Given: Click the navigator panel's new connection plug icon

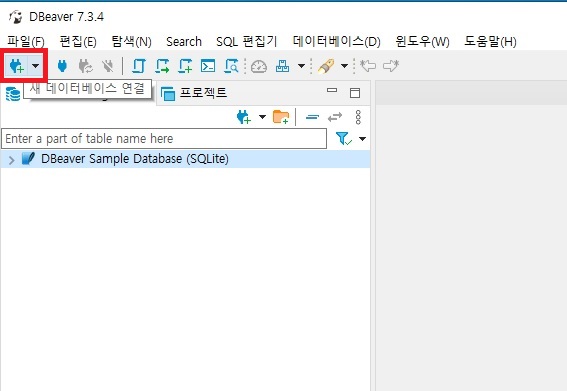Looking at the screenshot, I should (244, 117).
